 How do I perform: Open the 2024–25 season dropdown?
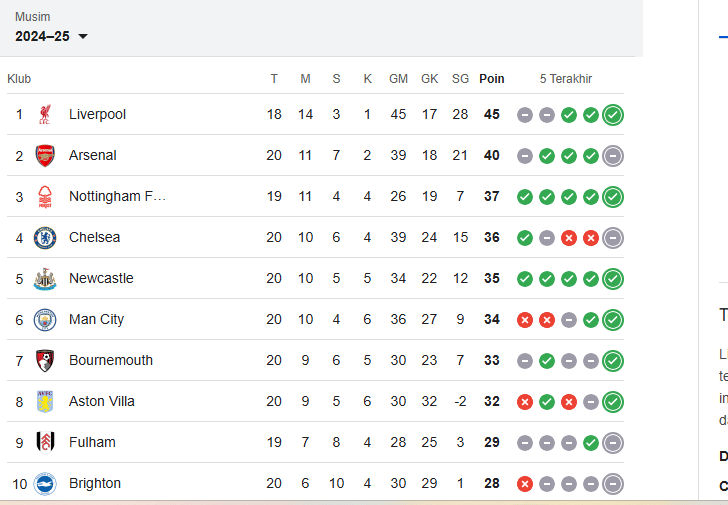coord(52,36)
